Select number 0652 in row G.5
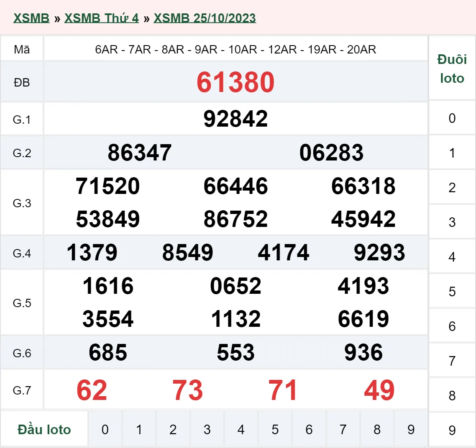Image resolution: width=476 pixels, height=448 pixels. coord(235,286)
